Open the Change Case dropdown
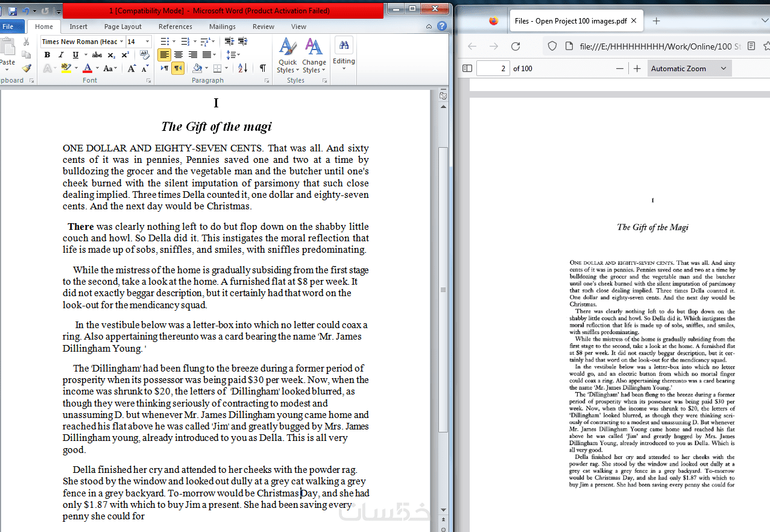Screen dimensions: 770x532 pos(110,69)
